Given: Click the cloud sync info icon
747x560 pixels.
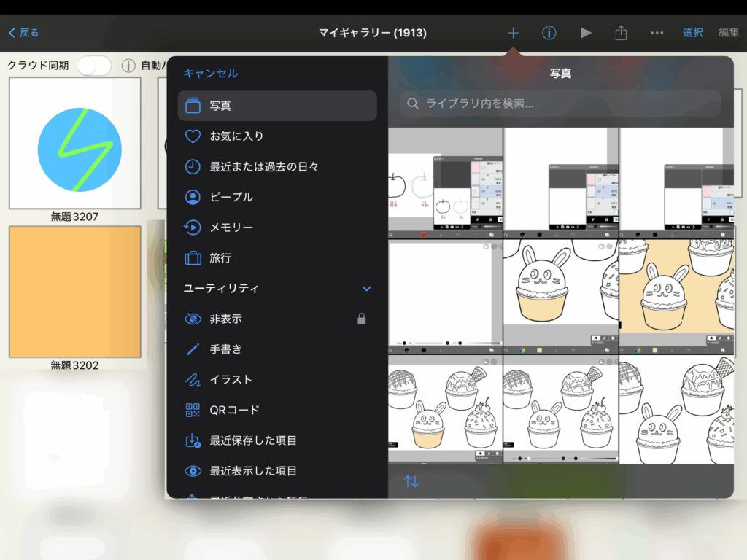Looking at the screenshot, I should 128,66.
